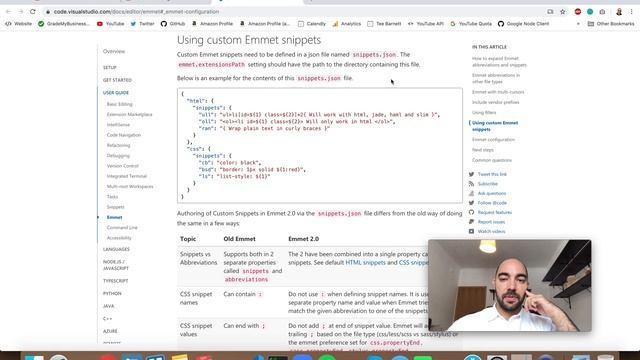Click the GitHub icon beside Request features
640x360 pixels.
[471, 212]
